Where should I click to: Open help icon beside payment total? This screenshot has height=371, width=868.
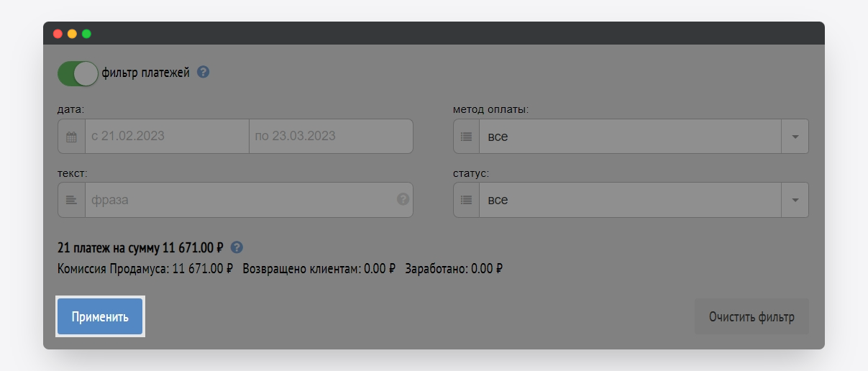[237, 247]
